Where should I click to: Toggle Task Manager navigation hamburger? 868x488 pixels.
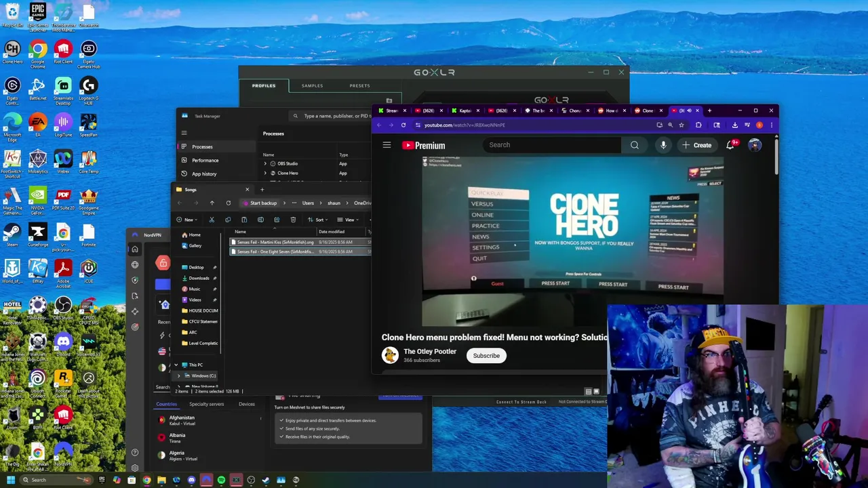click(x=184, y=133)
